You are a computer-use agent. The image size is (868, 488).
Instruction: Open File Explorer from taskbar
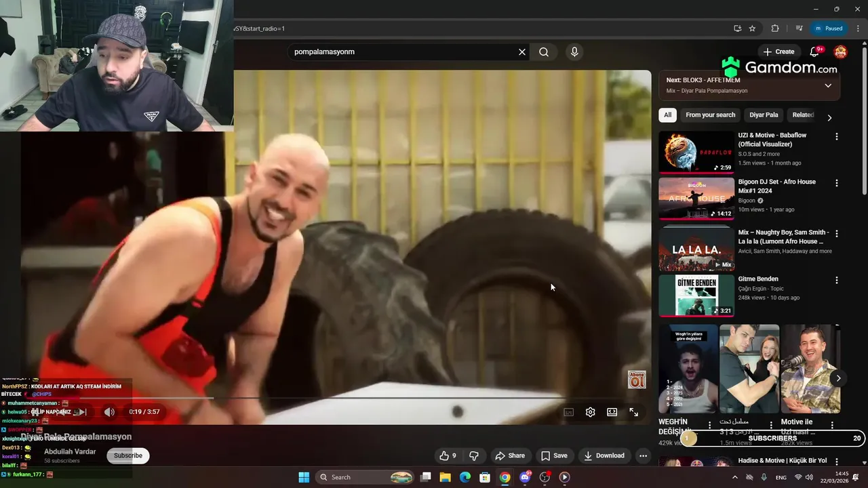coord(446,477)
